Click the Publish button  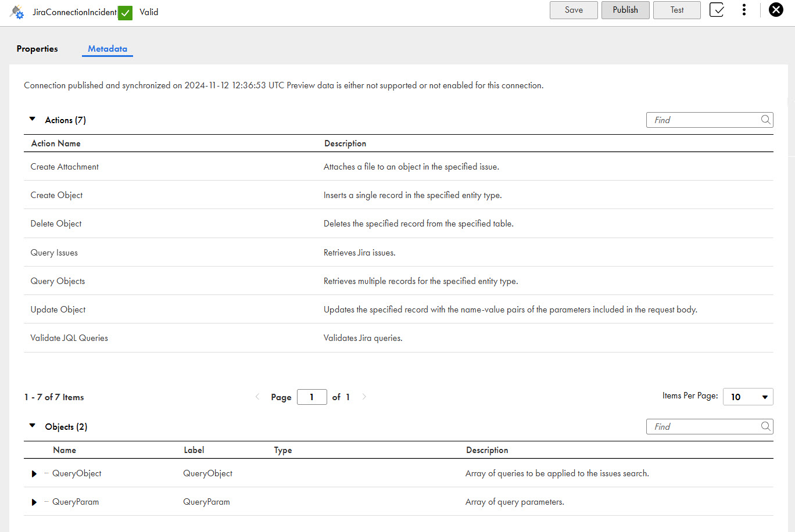(x=625, y=10)
